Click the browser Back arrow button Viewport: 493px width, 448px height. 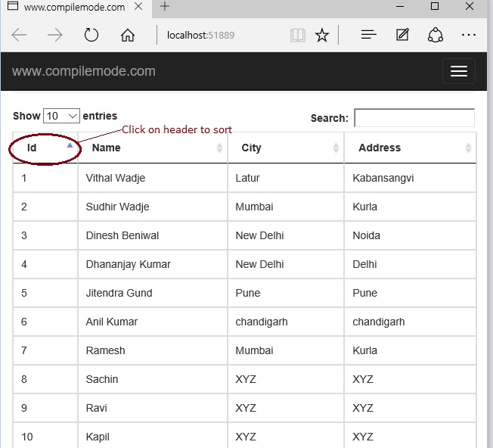point(20,35)
